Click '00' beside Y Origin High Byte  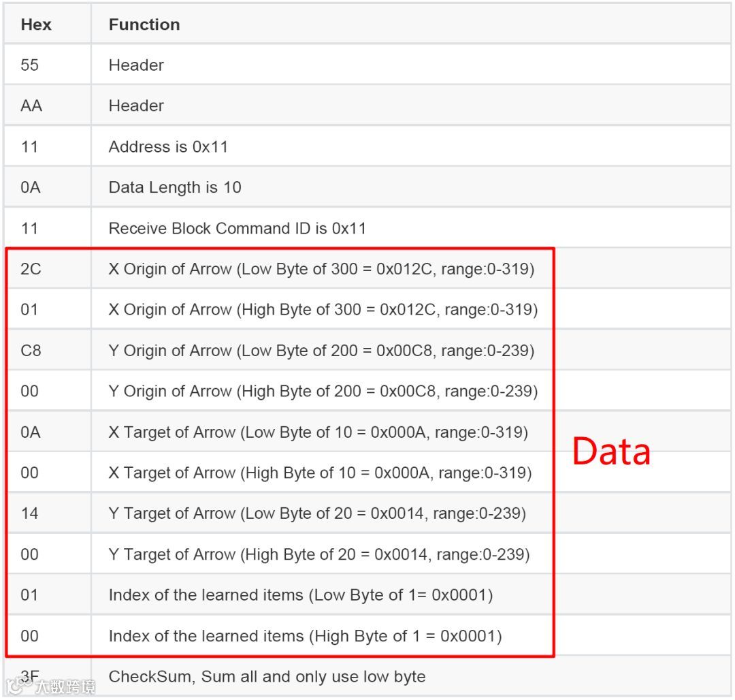click(29, 391)
